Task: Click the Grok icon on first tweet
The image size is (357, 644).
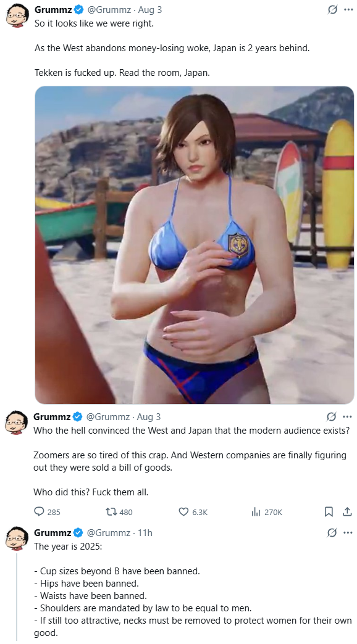Action: tap(332, 9)
